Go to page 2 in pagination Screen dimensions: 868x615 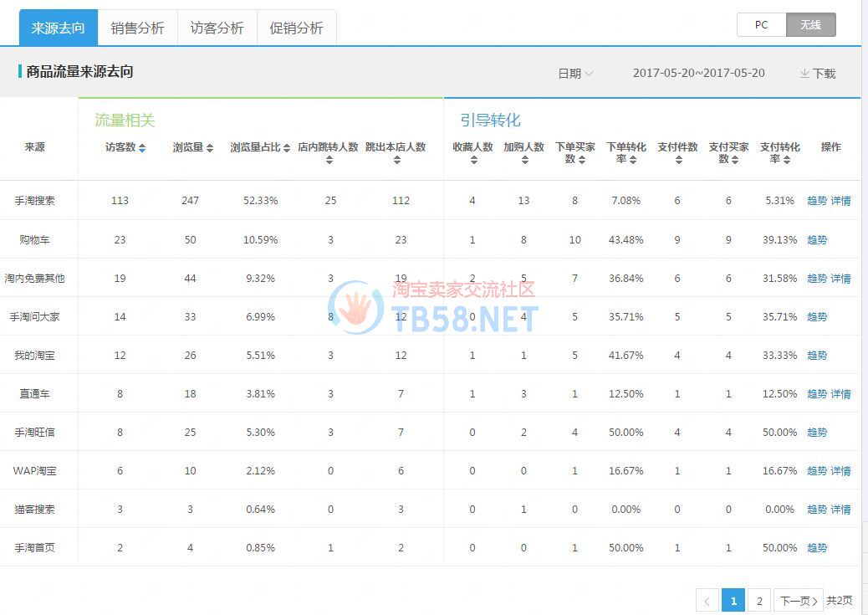(758, 600)
